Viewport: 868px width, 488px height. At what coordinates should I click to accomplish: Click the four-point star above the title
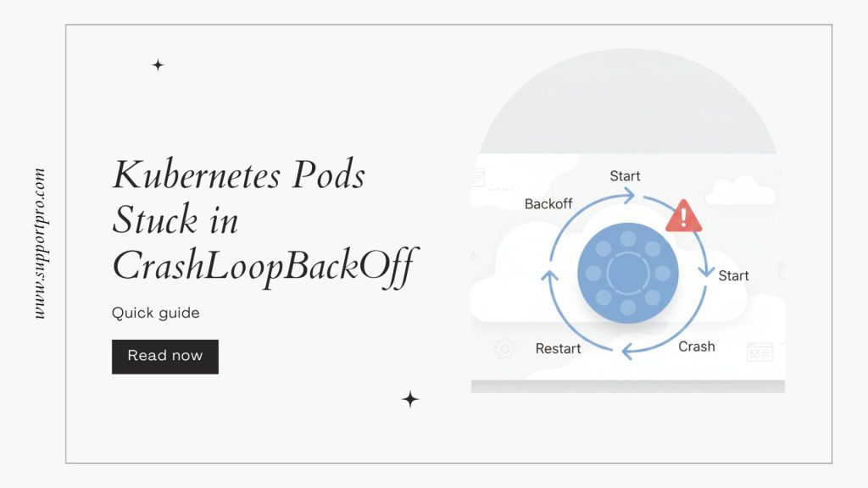(158, 65)
